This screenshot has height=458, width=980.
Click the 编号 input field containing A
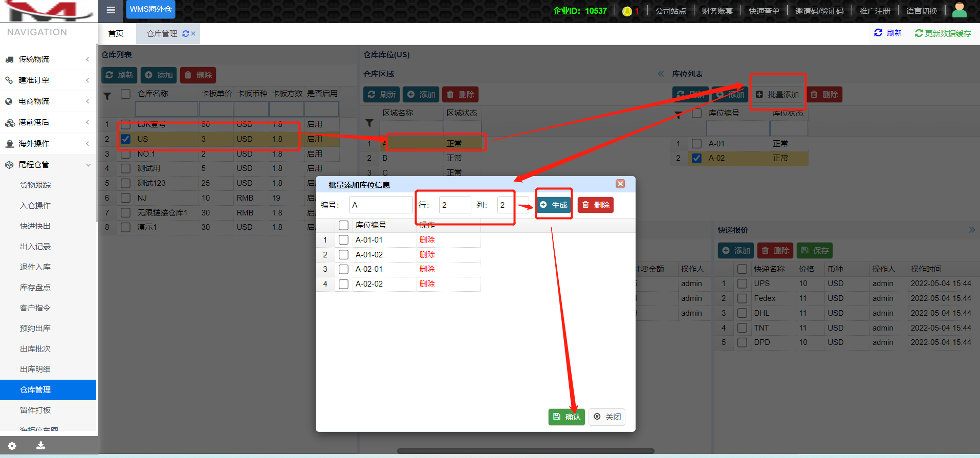tap(381, 205)
